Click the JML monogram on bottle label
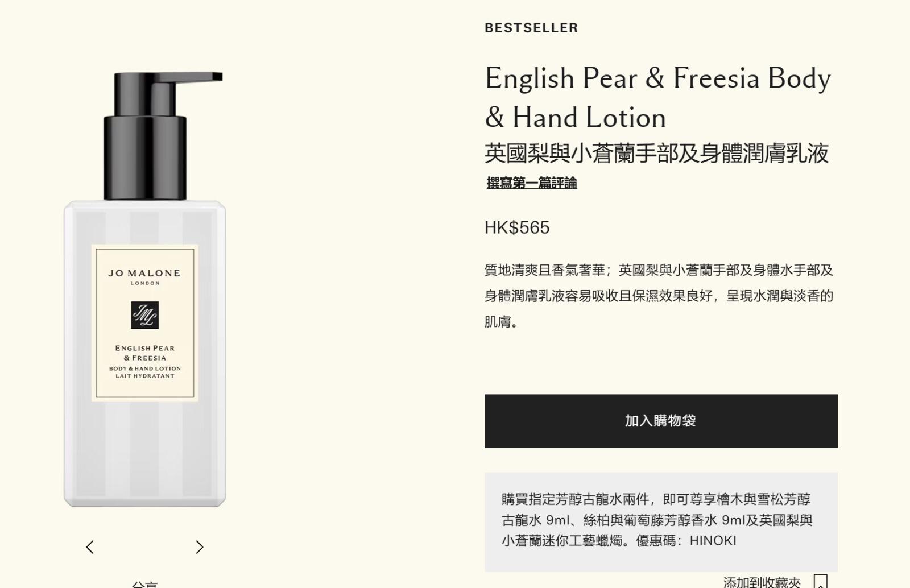 (x=145, y=315)
